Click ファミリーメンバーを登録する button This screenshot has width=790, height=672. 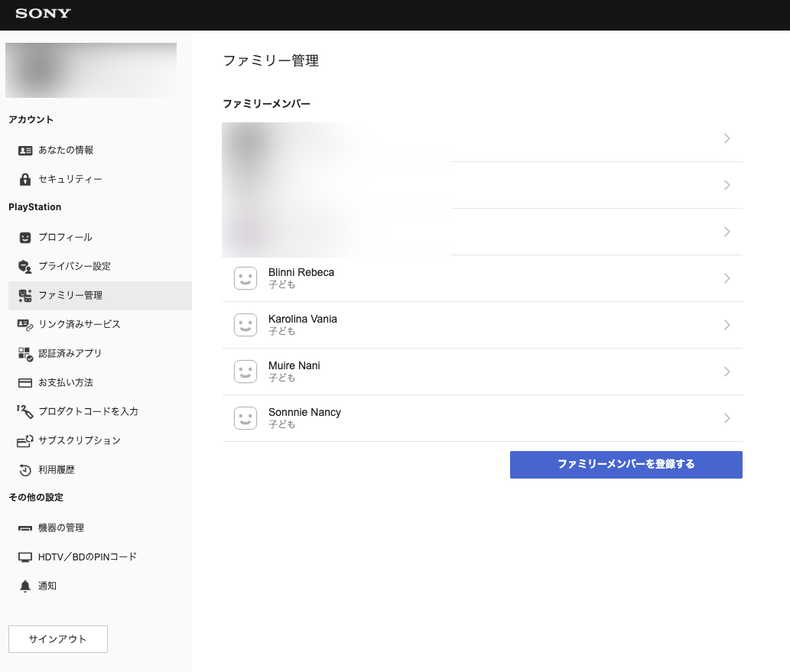coord(626,465)
